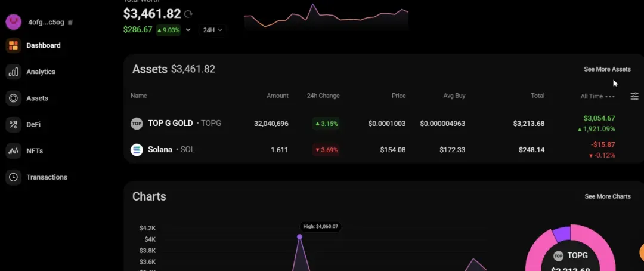Click the SOL price $154.08
This screenshot has width=644, height=271.
coord(393,150)
